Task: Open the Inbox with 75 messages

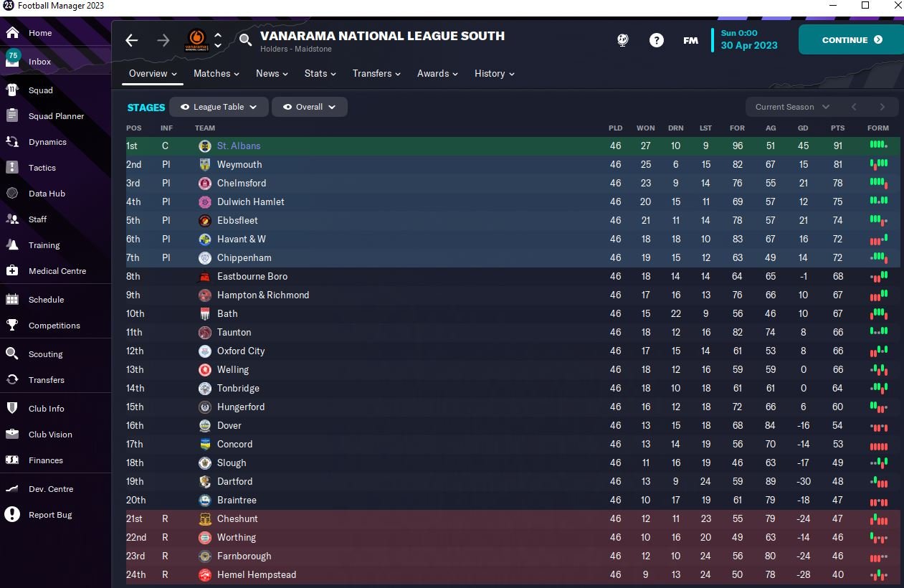Action: 39,62
